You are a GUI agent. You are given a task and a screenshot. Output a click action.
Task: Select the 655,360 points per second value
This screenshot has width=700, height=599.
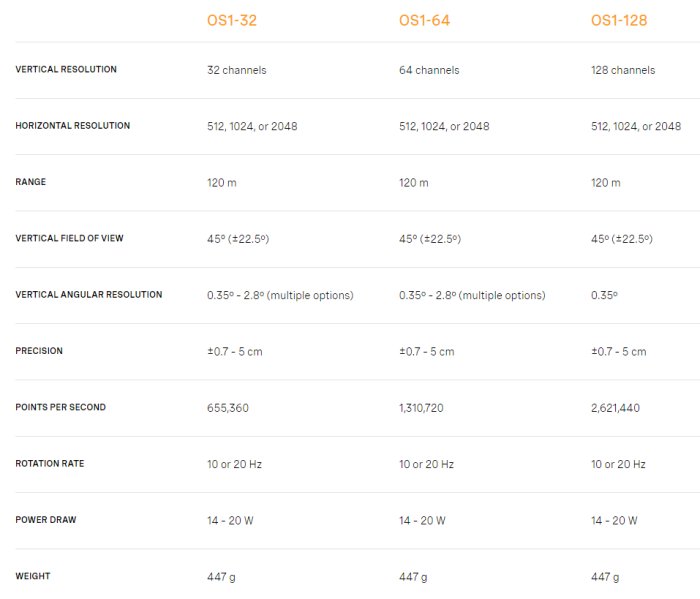tap(228, 408)
